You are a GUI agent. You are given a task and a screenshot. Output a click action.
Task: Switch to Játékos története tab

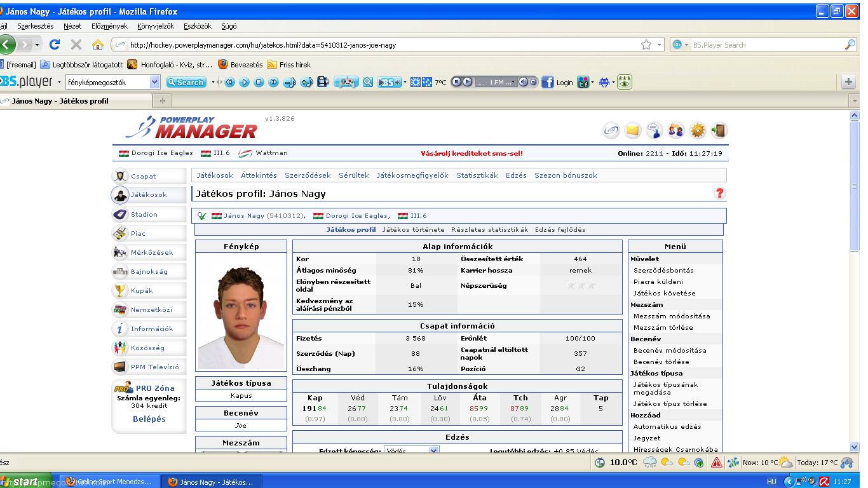413,229
